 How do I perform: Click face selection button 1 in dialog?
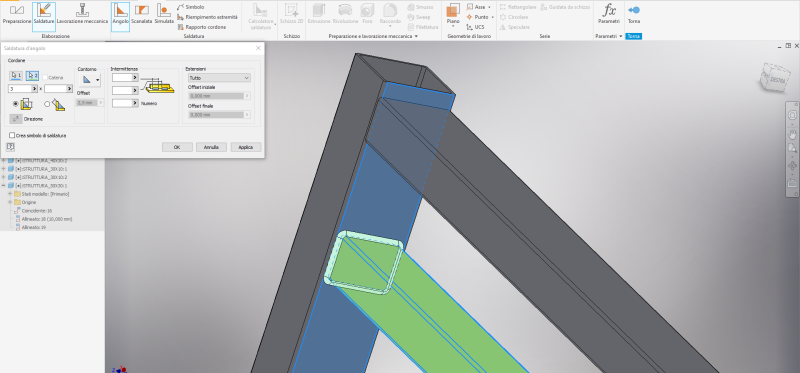[x=16, y=76]
